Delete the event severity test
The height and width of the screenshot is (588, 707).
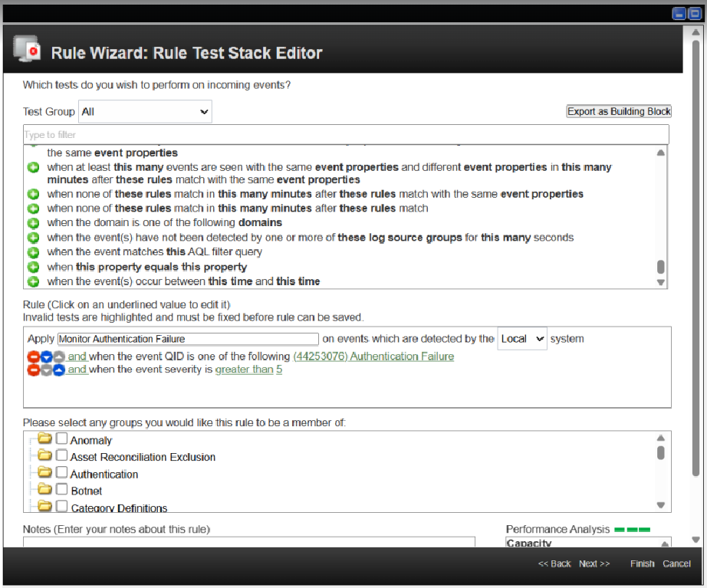tap(34, 370)
